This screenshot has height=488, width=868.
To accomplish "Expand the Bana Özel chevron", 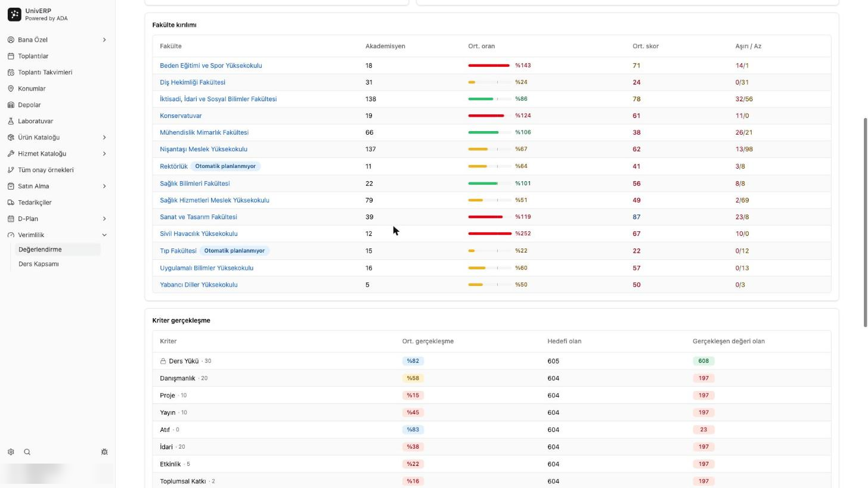I will coord(104,40).
